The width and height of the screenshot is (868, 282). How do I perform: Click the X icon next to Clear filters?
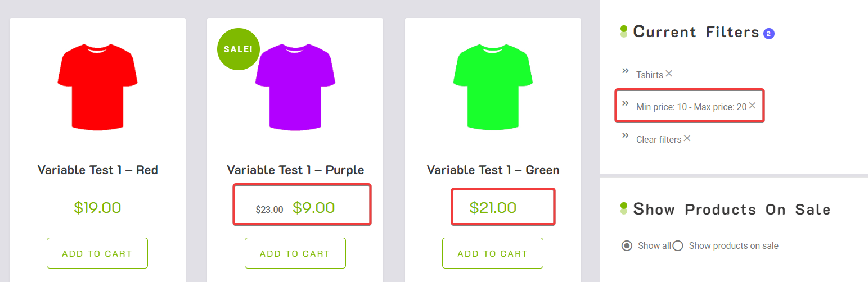tap(687, 138)
